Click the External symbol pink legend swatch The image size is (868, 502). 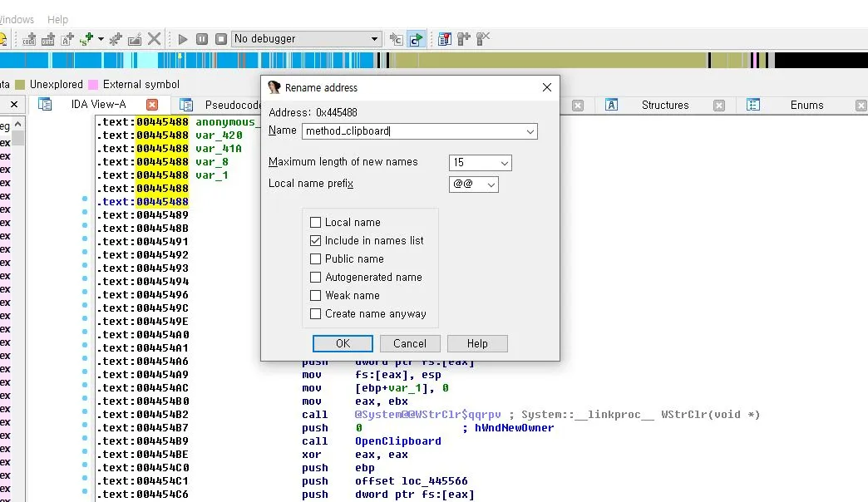point(93,85)
